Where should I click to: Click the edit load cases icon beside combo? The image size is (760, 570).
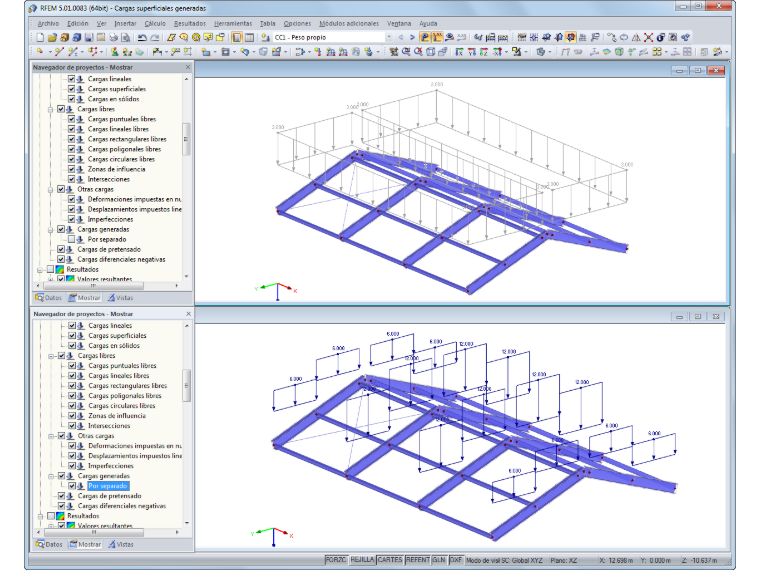265,37
